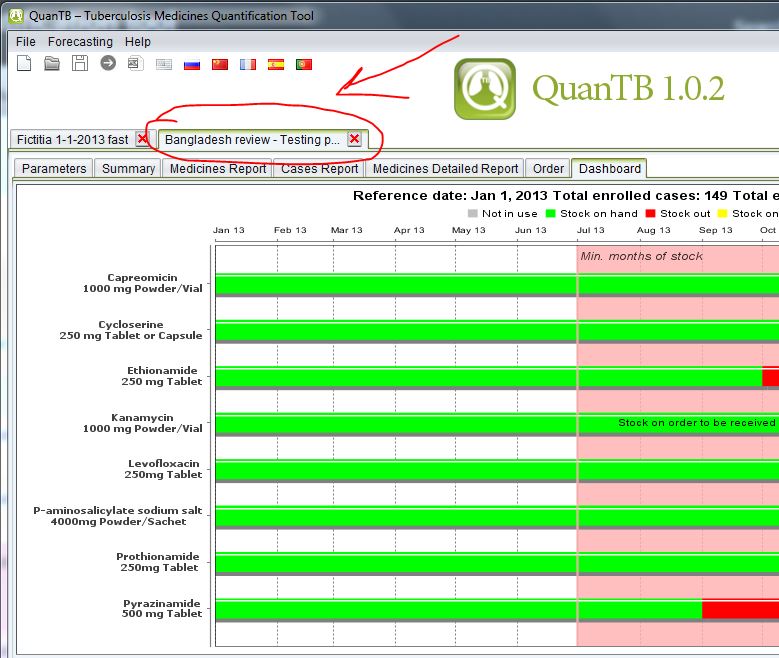Switch language to Chinese flag
The image size is (779, 658).
coord(220,64)
